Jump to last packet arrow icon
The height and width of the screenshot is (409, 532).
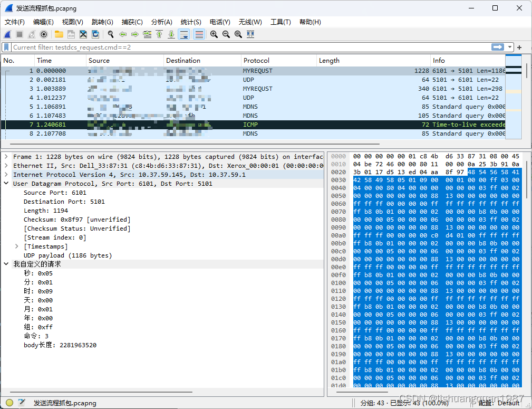coord(171,34)
